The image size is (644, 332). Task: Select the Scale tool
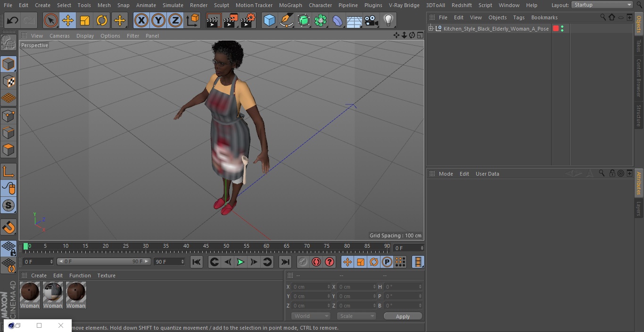[x=85, y=20]
